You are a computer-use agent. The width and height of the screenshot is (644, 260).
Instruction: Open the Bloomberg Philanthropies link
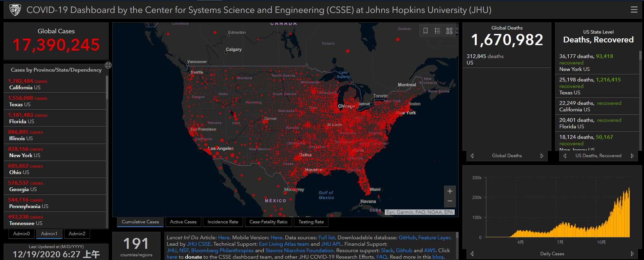point(222,250)
